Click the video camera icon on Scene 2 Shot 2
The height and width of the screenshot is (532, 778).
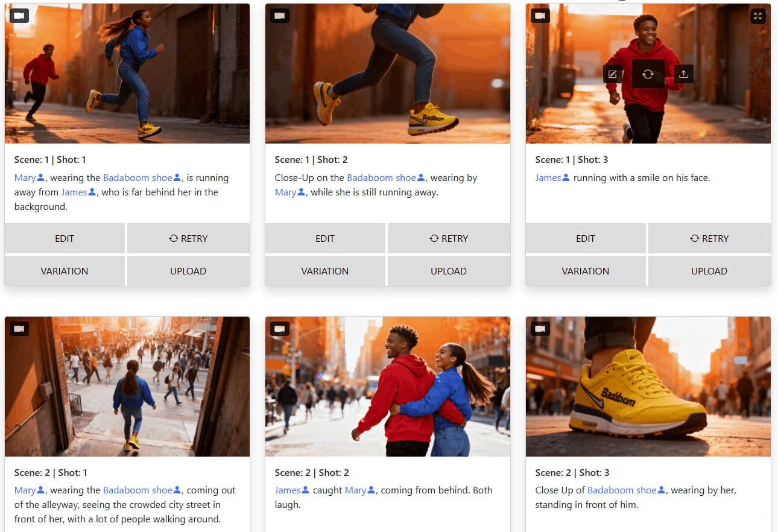(279, 328)
